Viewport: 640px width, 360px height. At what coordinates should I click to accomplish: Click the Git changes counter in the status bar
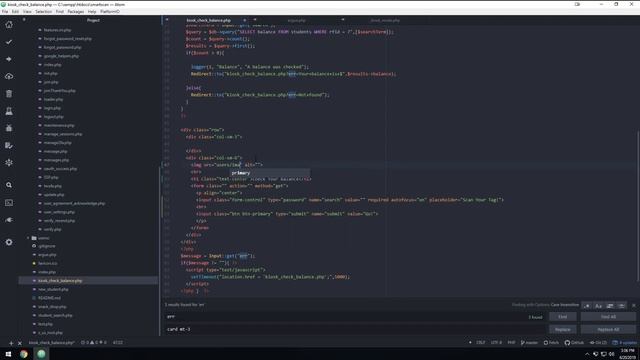(x=598, y=343)
